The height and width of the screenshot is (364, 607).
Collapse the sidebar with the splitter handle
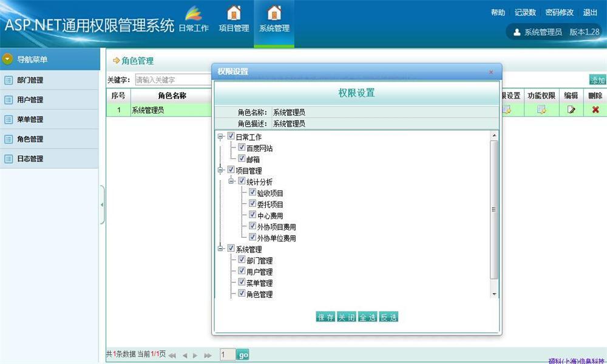click(x=102, y=204)
